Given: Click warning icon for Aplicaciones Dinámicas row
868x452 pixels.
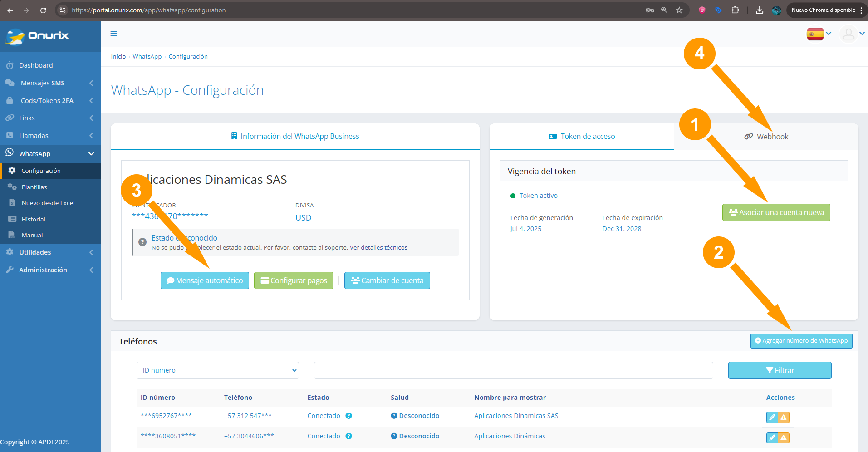Looking at the screenshot, I should [784, 438].
